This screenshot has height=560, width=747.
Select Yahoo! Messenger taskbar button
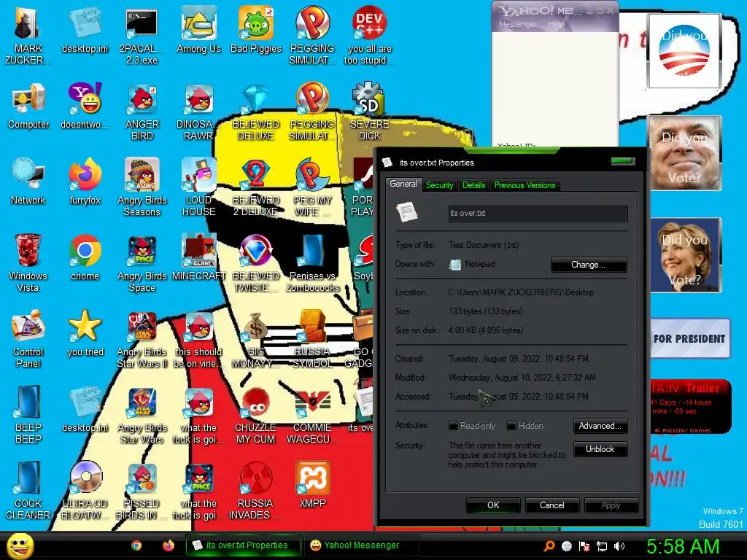pyautogui.click(x=360, y=545)
